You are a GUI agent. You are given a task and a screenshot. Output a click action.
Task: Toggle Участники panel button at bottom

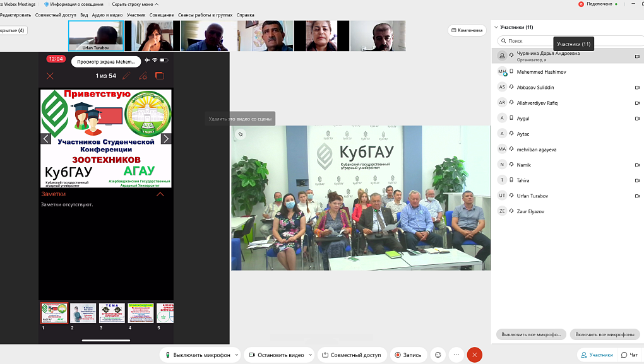(597, 355)
